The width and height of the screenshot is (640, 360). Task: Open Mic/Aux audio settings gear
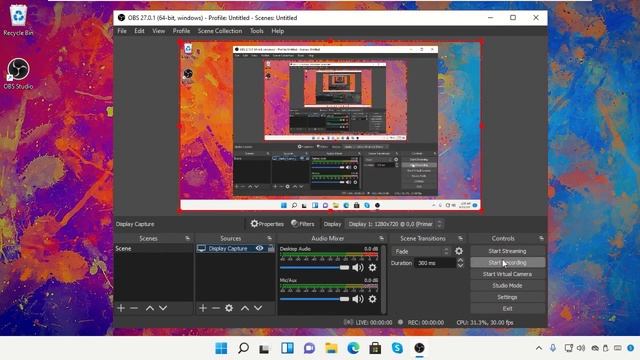pos(372,299)
